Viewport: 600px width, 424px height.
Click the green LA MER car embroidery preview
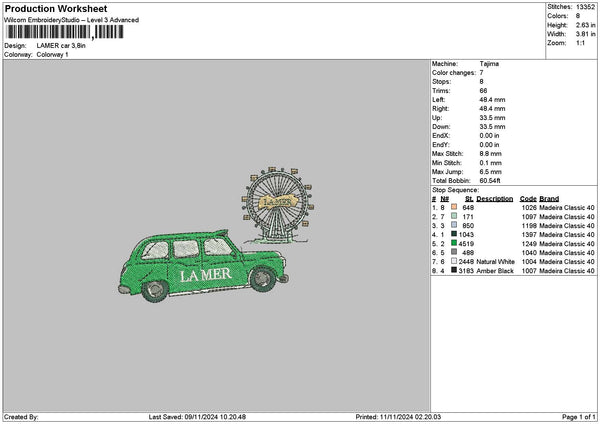pyautogui.click(x=203, y=266)
